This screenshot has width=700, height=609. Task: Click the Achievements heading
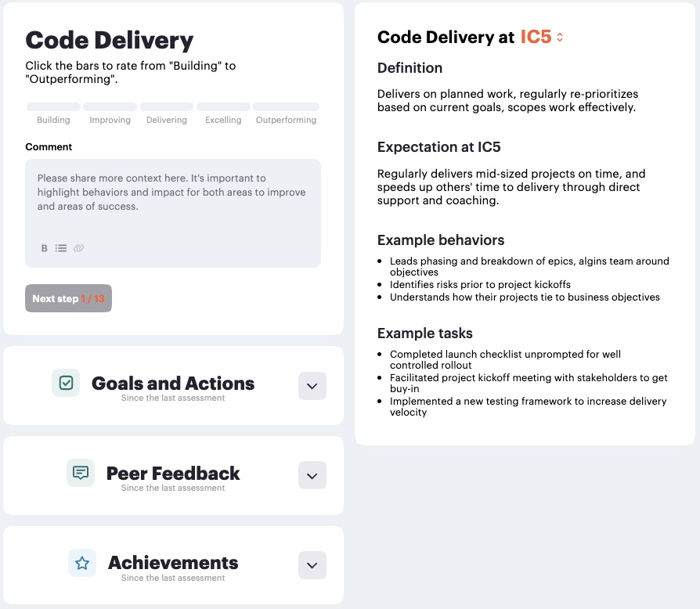[x=173, y=563]
